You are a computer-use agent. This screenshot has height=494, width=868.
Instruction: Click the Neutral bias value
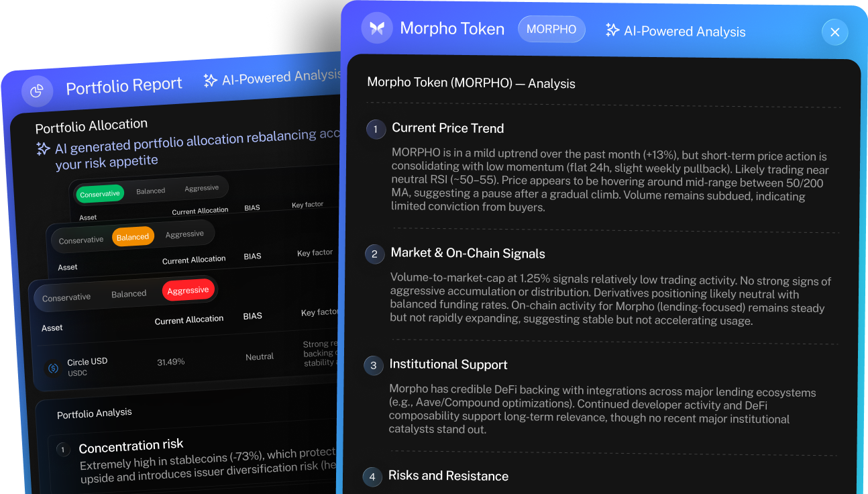click(260, 357)
